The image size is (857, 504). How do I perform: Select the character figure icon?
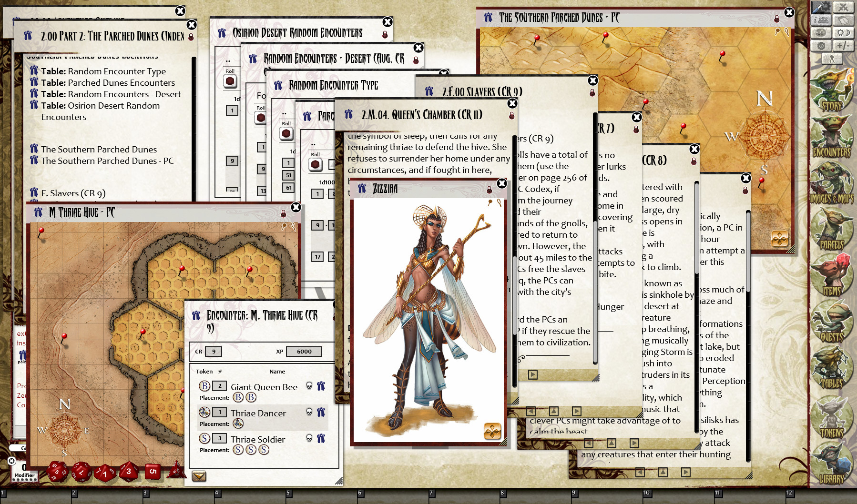(x=832, y=59)
